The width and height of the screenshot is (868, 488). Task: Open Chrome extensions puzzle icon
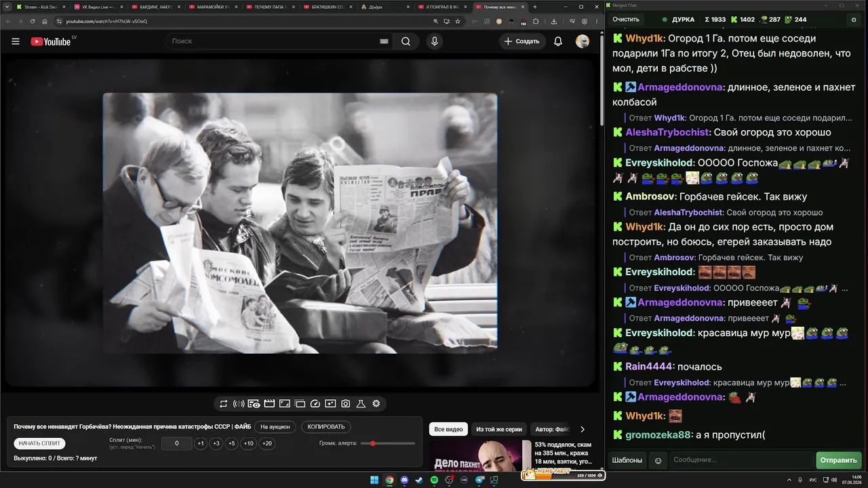(x=536, y=21)
